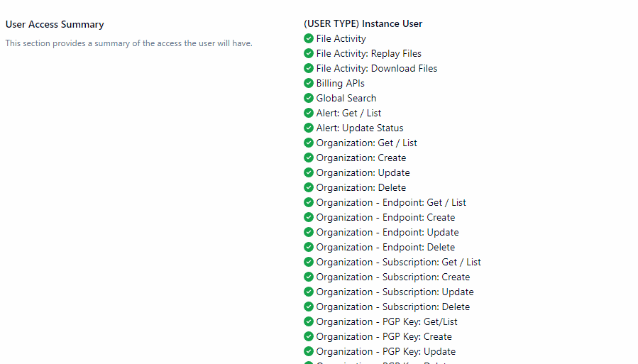Click the check icon next to Billing APIs

pos(309,83)
